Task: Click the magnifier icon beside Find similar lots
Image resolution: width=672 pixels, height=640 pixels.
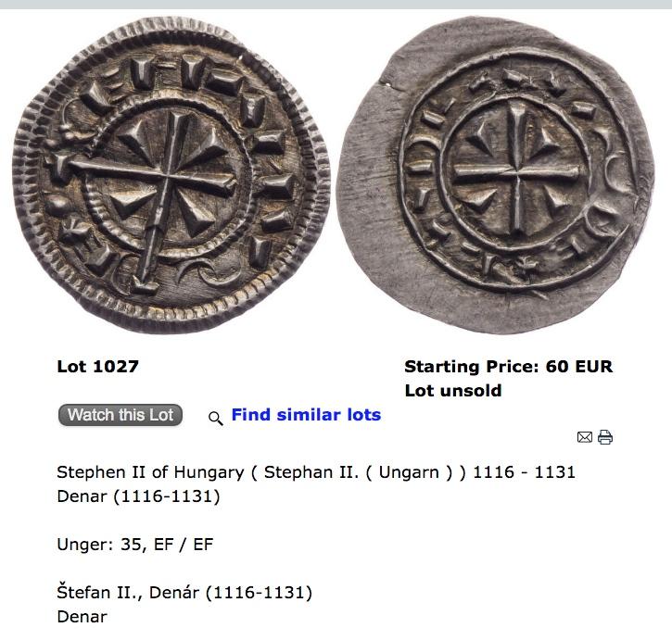Action: tap(216, 418)
